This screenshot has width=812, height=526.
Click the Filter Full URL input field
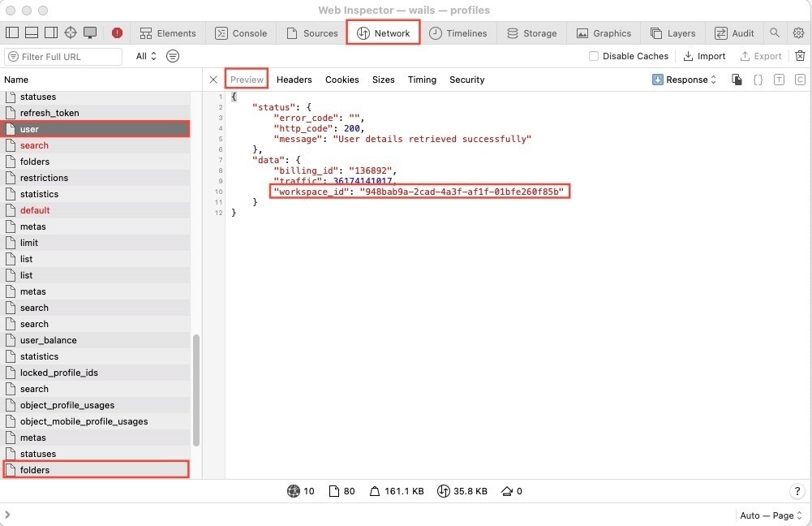(x=63, y=56)
